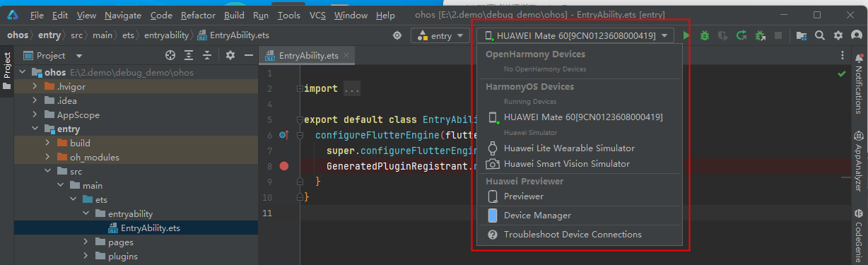Click the grayed-out icon right of the debug bug
Viewport: 868px width, 265px height.
point(723,35)
